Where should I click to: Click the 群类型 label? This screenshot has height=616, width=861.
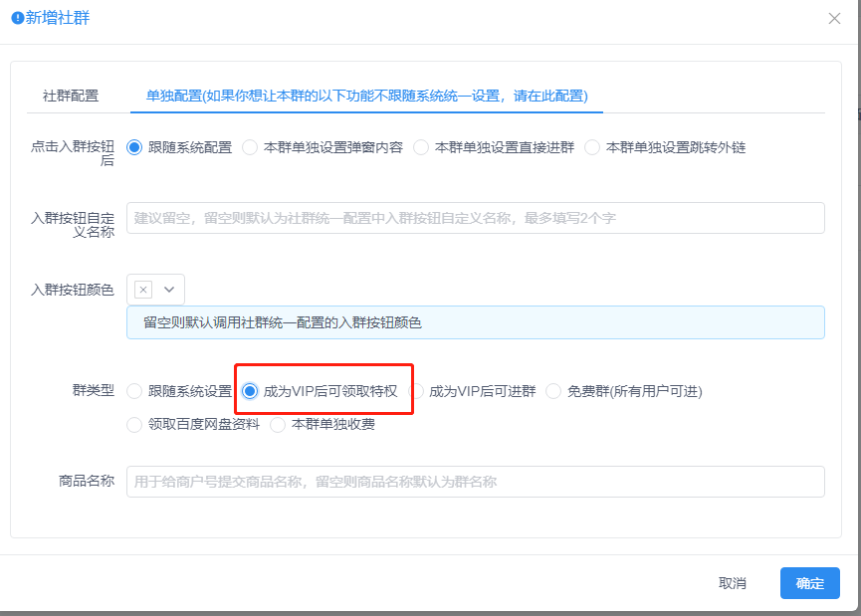[x=94, y=390]
